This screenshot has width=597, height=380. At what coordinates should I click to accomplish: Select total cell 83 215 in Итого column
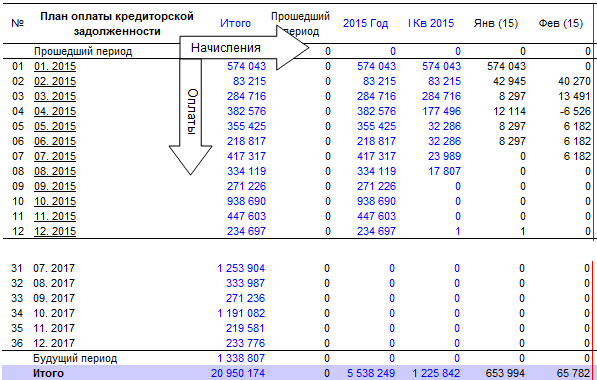tap(249, 81)
